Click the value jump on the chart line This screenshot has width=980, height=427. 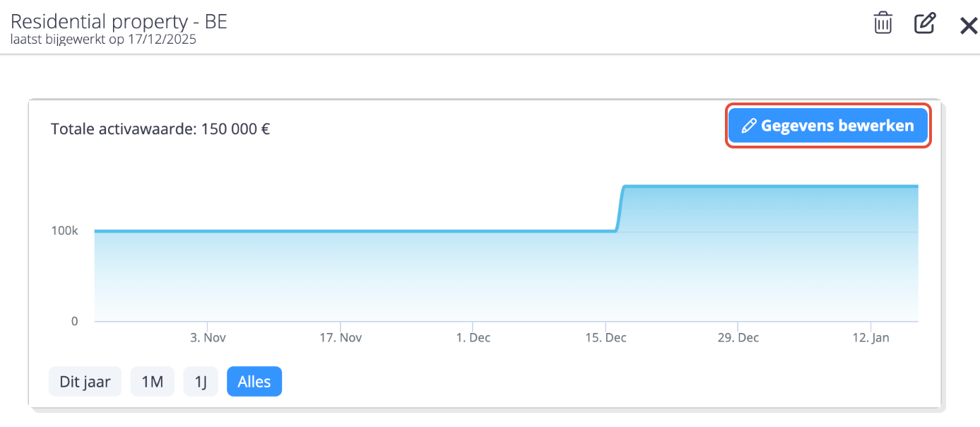620,209
